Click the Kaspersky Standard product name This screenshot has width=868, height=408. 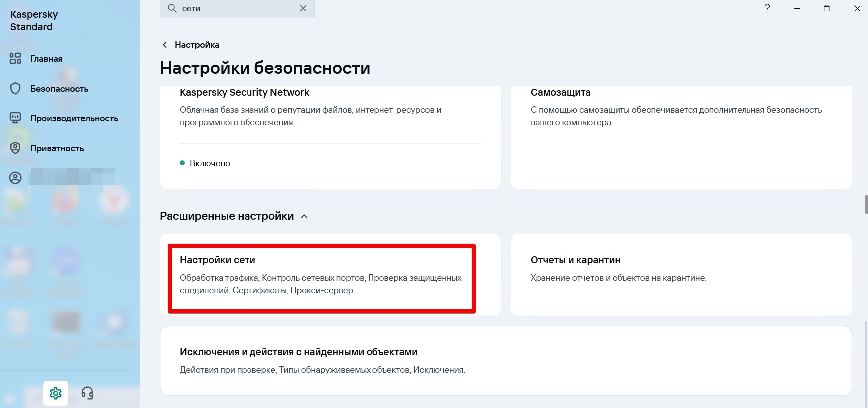tap(34, 20)
